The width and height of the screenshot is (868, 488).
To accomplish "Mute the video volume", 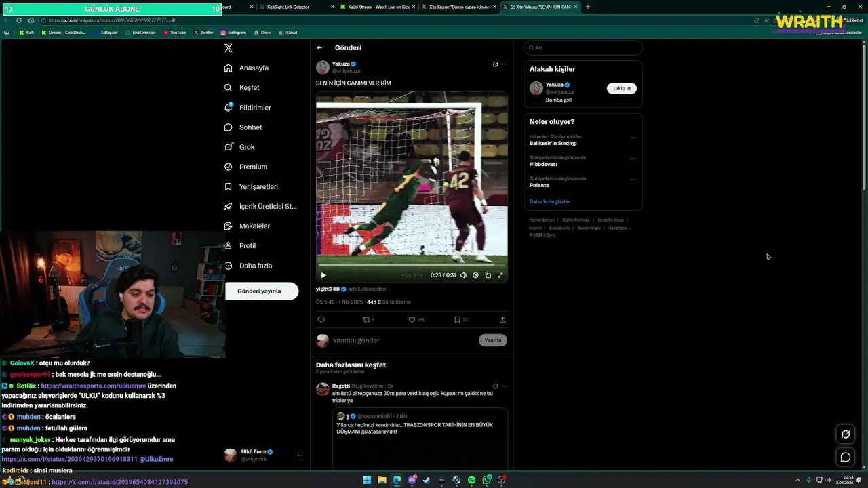I will 463,275.
